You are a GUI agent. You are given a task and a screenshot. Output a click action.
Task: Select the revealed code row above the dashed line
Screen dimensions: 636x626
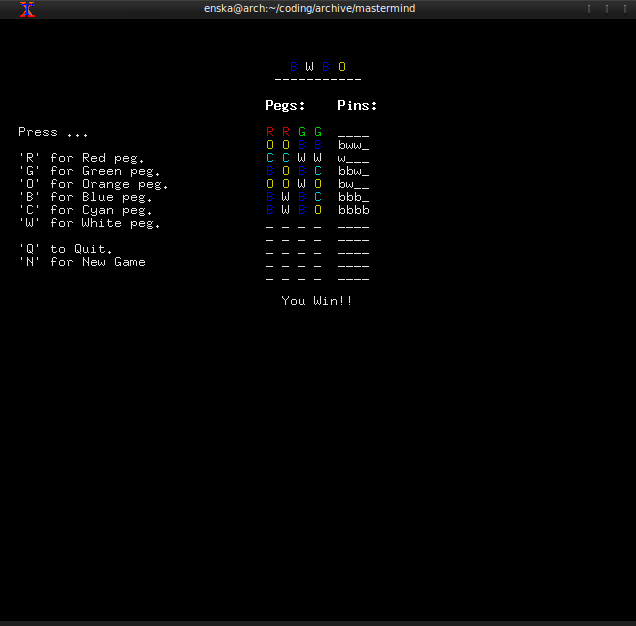pyautogui.click(x=318, y=67)
